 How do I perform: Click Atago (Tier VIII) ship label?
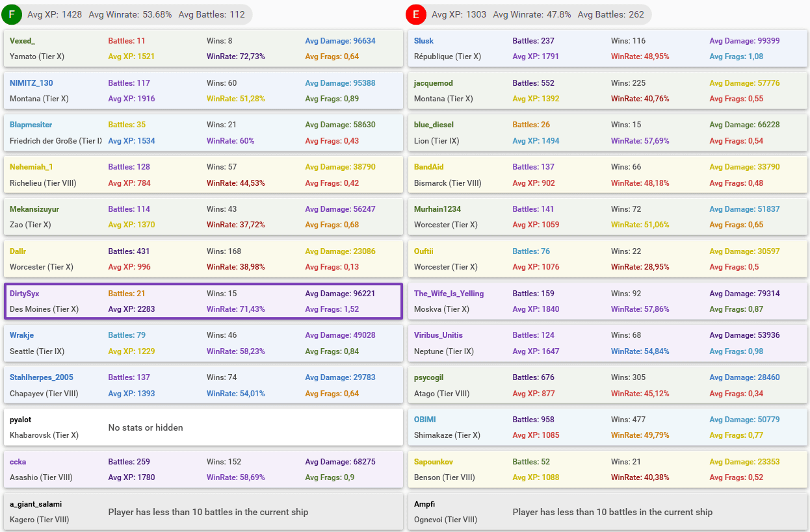(441, 394)
